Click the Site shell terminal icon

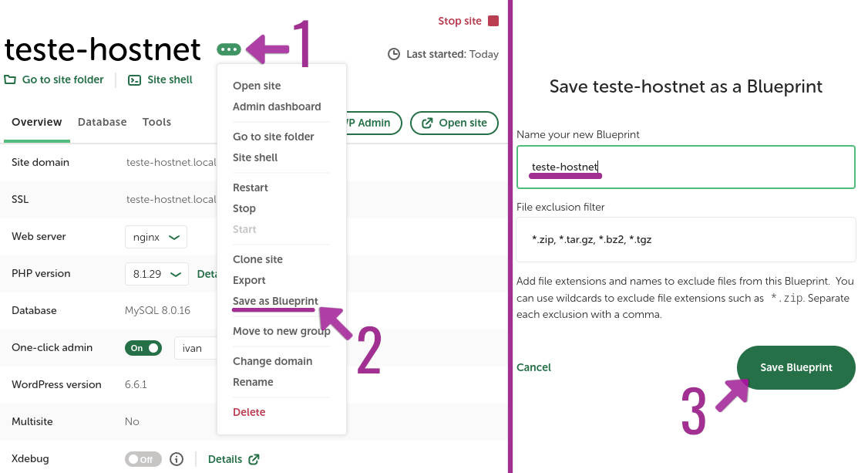point(135,80)
